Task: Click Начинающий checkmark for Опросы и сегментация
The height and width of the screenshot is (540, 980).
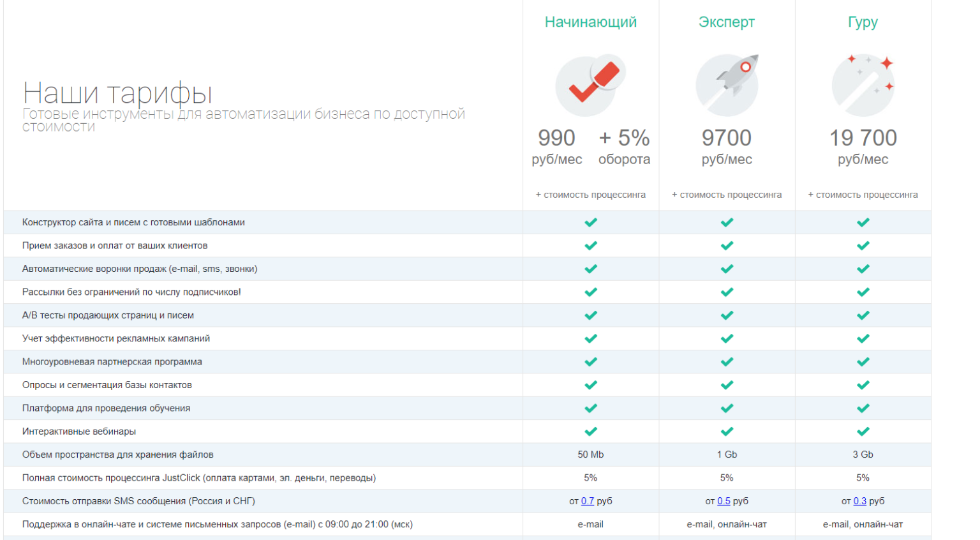Action: pyautogui.click(x=591, y=385)
